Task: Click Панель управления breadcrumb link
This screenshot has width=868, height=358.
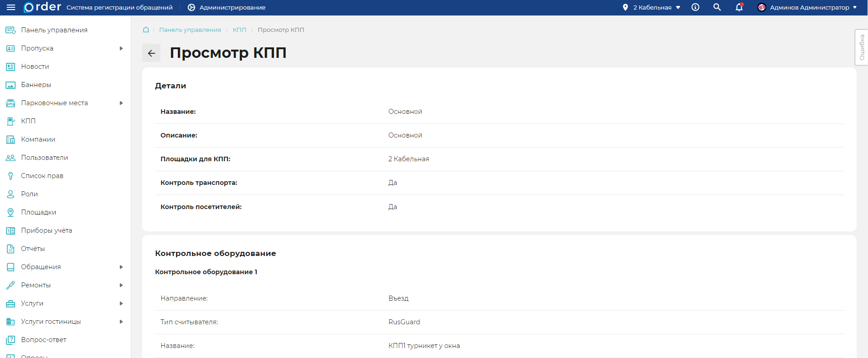Action: pyautogui.click(x=190, y=30)
